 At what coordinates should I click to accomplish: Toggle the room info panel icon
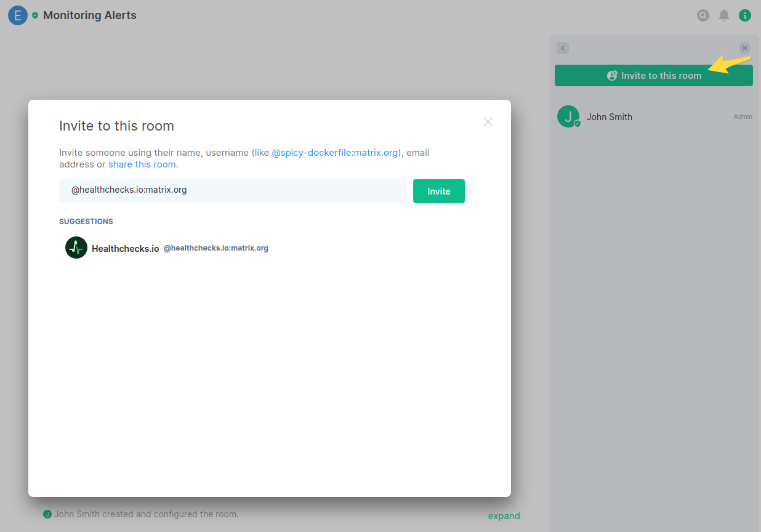click(x=745, y=15)
